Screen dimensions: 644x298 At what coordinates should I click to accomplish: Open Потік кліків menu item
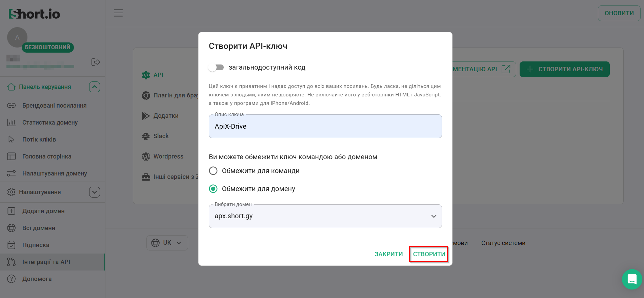(53, 139)
